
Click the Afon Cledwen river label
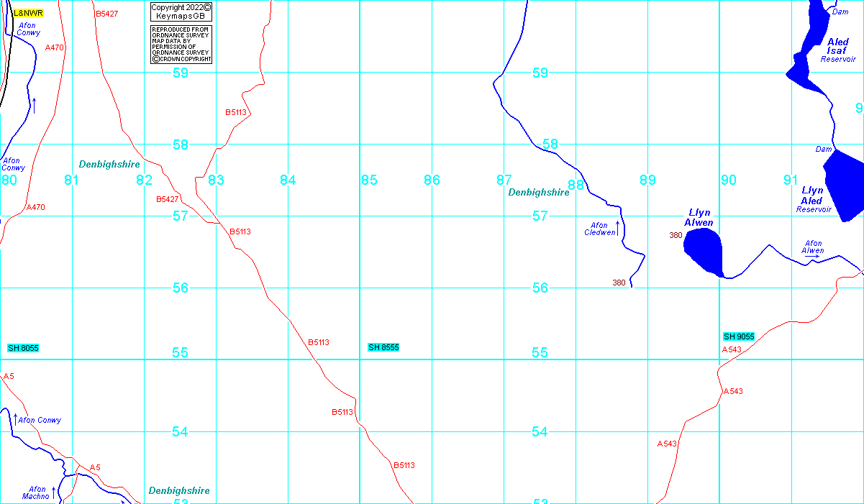[599, 229]
